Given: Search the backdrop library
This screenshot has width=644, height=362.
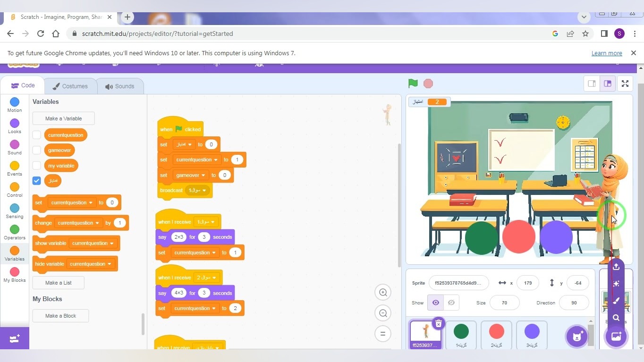Looking at the screenshot, I should point(616,318).
